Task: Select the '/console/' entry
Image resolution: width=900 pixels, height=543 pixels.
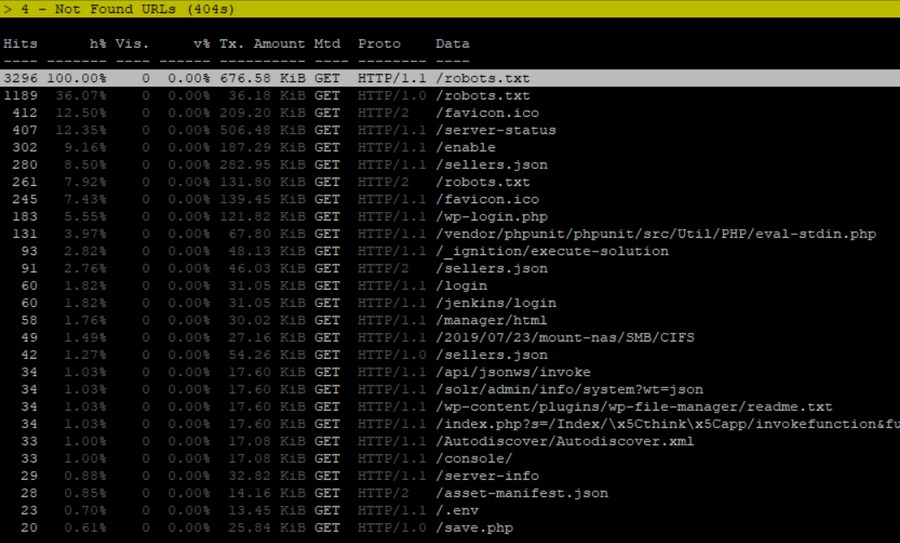Action: click(x=474, y=458)
